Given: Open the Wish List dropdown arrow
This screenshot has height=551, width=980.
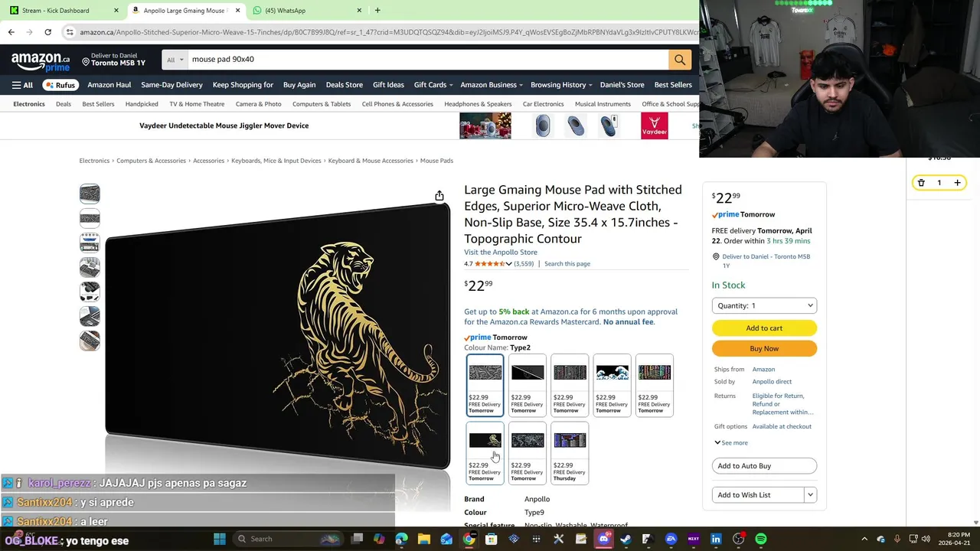Looking at the screenshot, I should [x=810, y=495].
